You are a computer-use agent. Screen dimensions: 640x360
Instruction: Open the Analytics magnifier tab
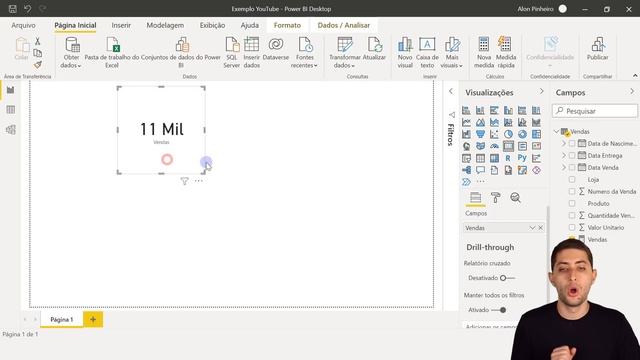[x=516, y=198]
